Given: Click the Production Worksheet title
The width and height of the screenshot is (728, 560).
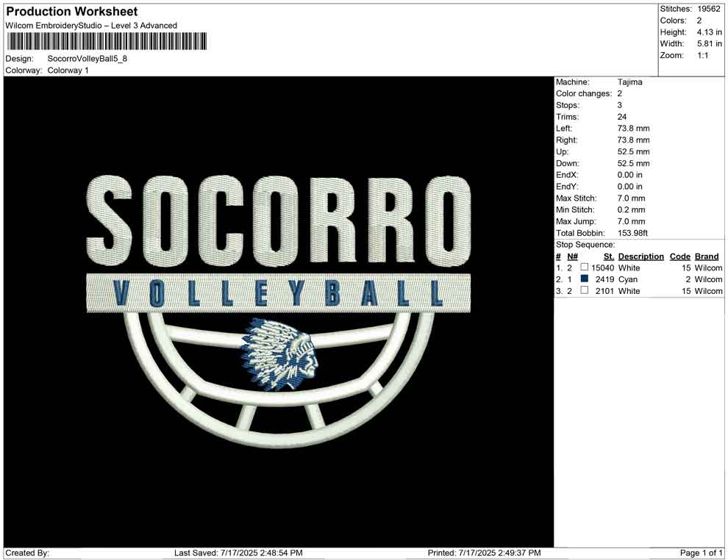Looking at the screenshot, I should [x=72, y=12].
